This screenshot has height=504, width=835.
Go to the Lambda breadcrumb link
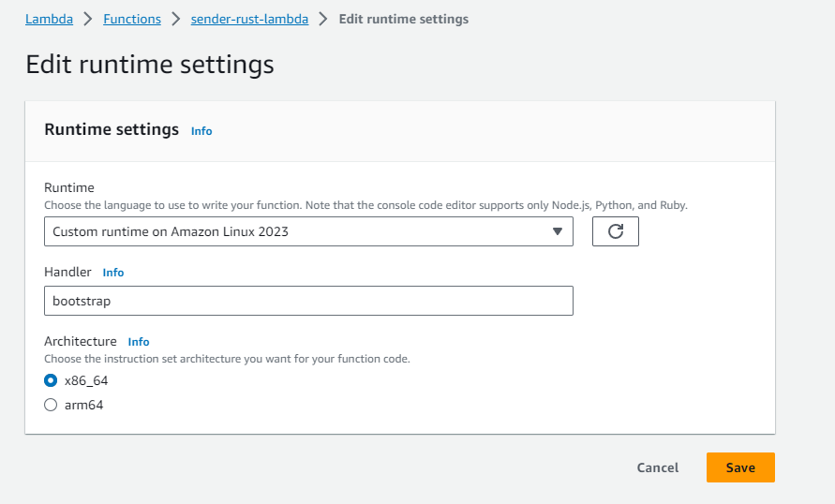coord(49,19)
